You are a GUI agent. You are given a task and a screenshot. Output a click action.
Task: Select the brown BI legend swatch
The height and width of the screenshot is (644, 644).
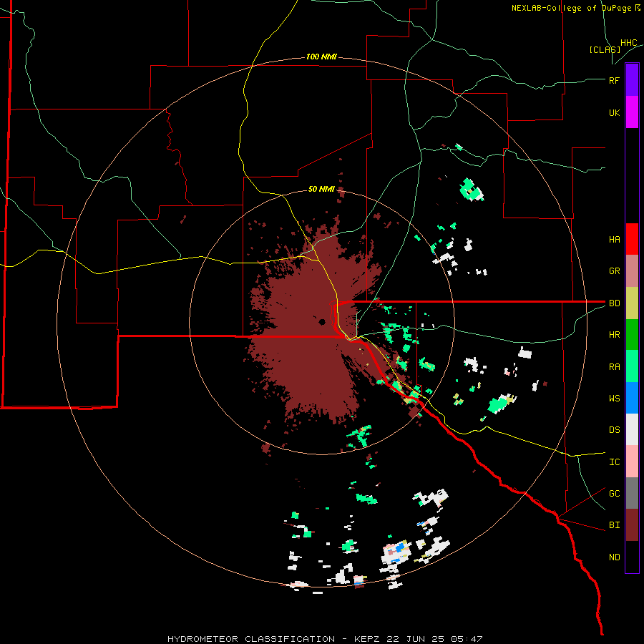632,525
